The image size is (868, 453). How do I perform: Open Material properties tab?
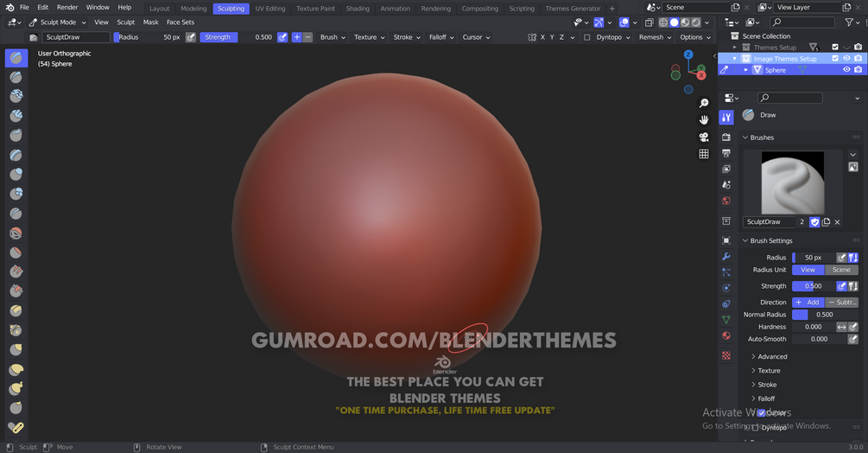tap(726, 335)
